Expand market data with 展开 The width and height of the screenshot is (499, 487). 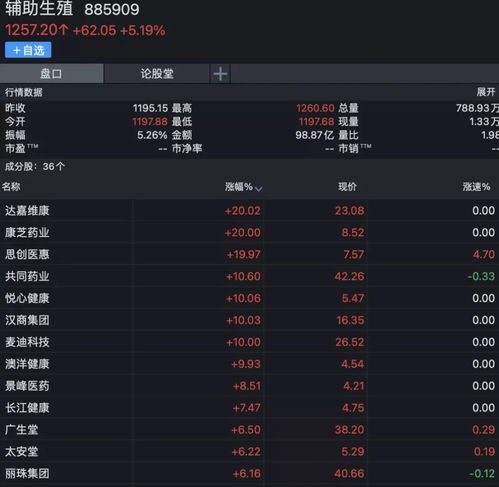(x=486, y=92)
